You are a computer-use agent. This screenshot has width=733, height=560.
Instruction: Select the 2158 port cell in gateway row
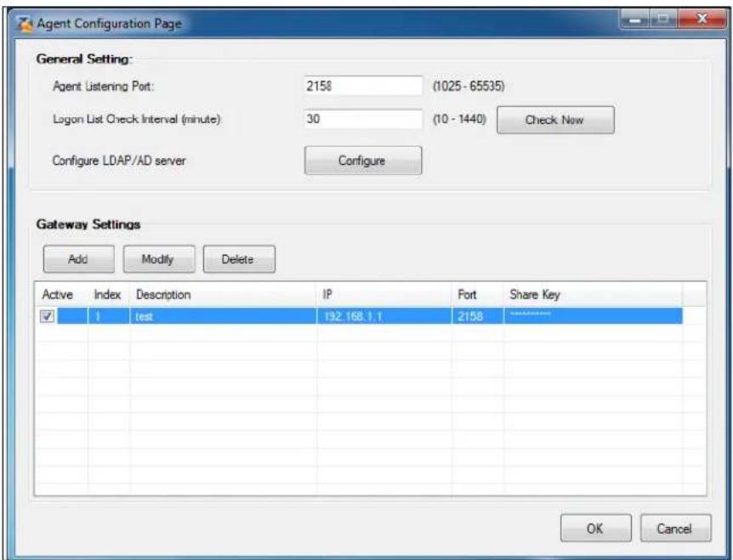pos(477,316)
